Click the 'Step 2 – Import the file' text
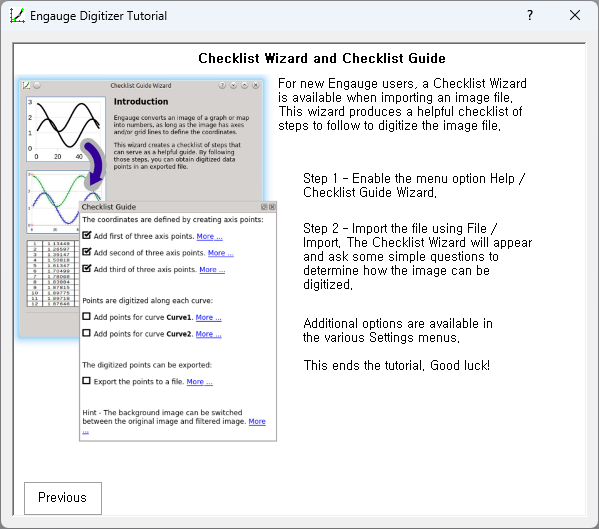The width and height of the screenshot is (599, 529). pyautogui.click(x=418, y=256)
